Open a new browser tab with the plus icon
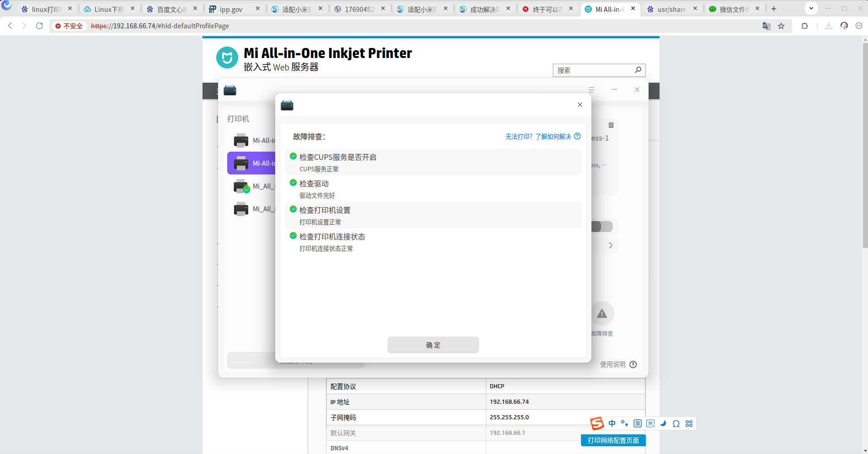868x454 pixels. pos(774,9)
